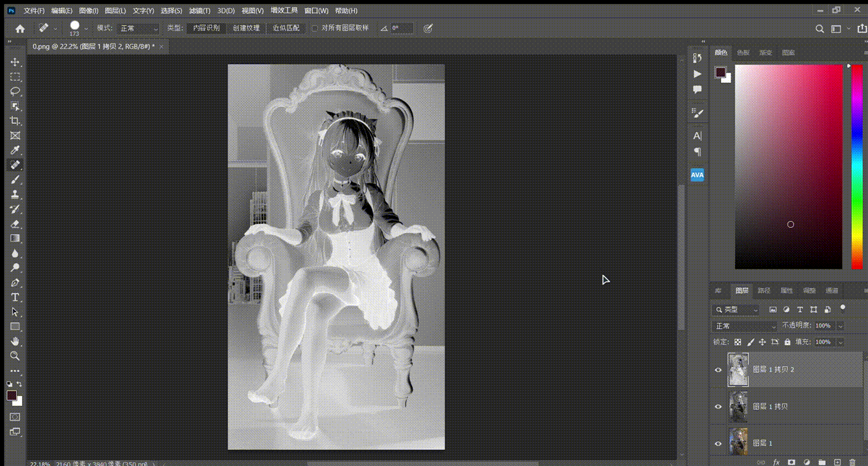Click the Home icon in options bar
The image size is (868, 466).
click(20, 28)
